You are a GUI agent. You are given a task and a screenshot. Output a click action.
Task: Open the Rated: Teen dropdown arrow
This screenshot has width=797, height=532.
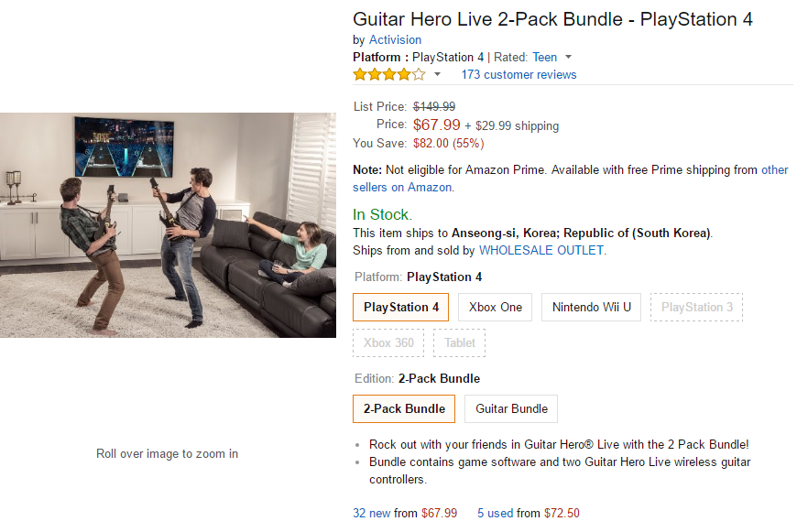[x=569, y=57]
